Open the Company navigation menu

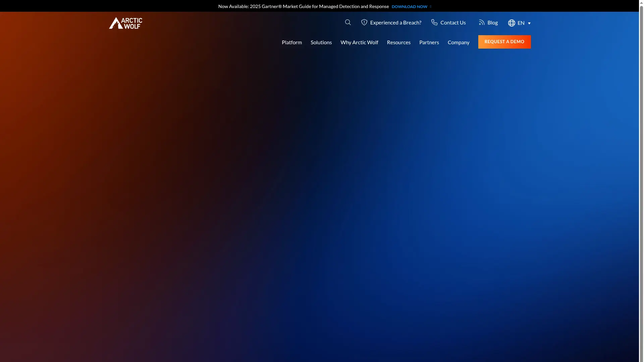point(458,42)
